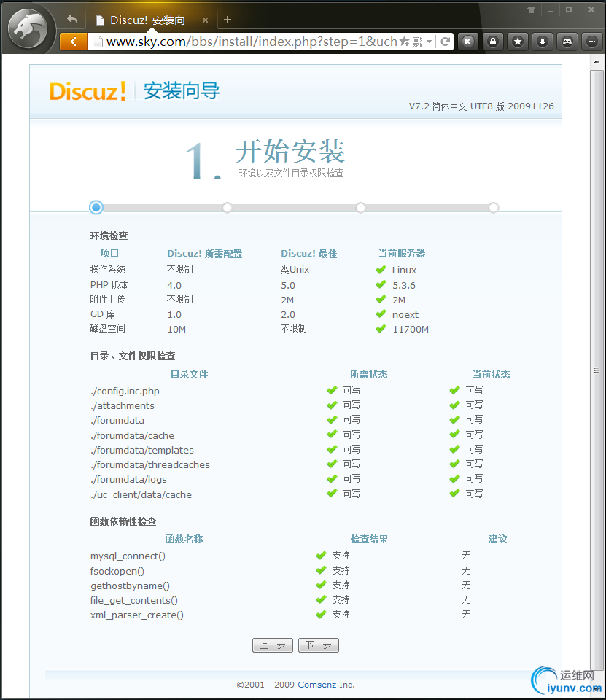Close the Discuz! 安装向 tab

[205, 20]
